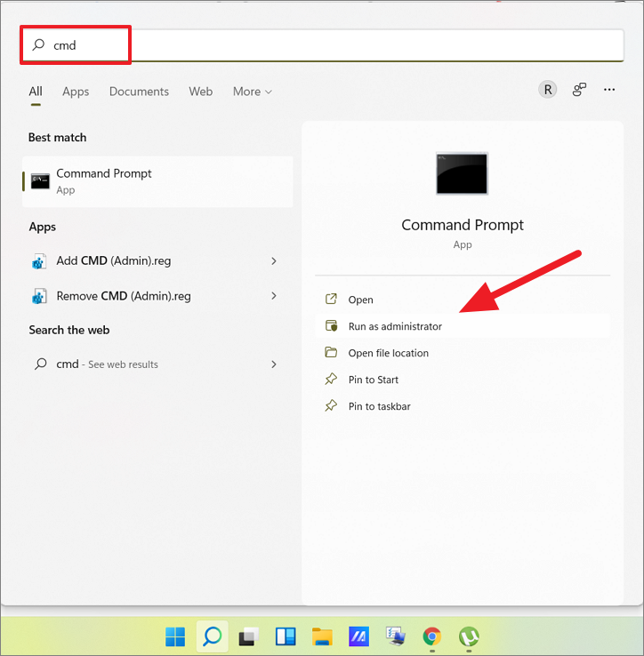Click the Open action icon
The image size is (644, 656).
click(331, 299)
